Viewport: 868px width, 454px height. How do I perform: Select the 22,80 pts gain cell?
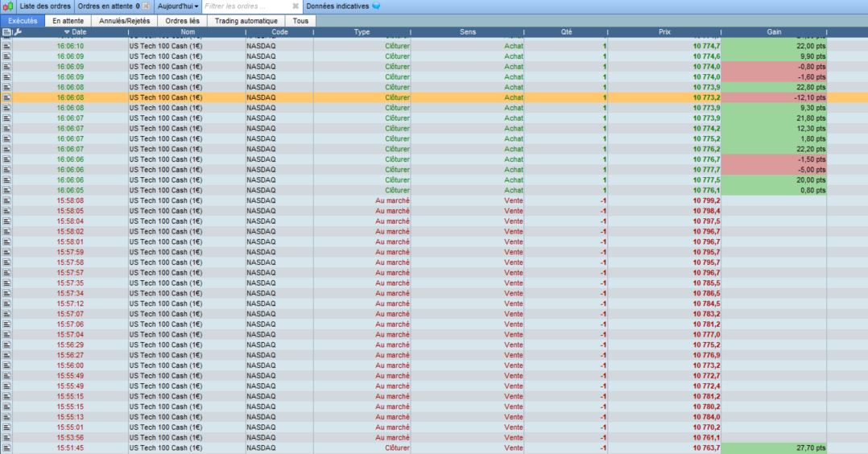click(774, 88)
